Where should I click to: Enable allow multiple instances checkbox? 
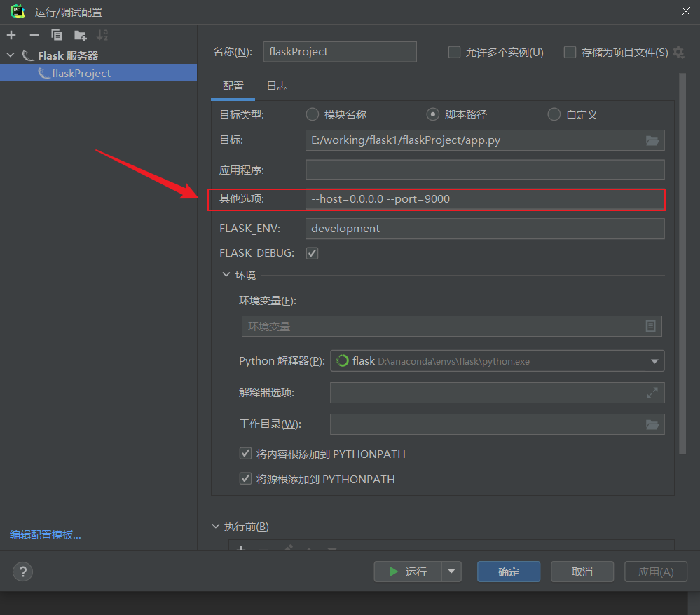tap(454, 52)
